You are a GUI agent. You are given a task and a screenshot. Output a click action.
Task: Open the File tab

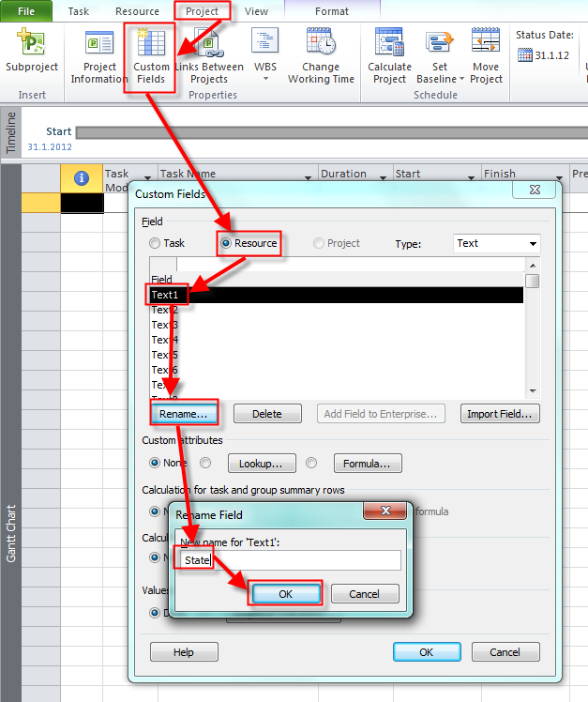coord(28,11)
